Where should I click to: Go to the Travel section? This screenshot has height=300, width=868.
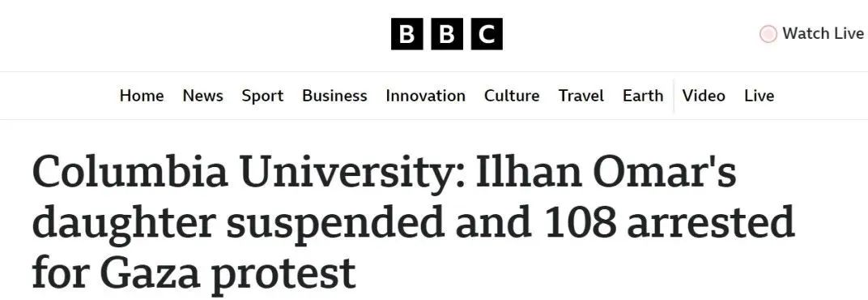click(x=581, y=96)
